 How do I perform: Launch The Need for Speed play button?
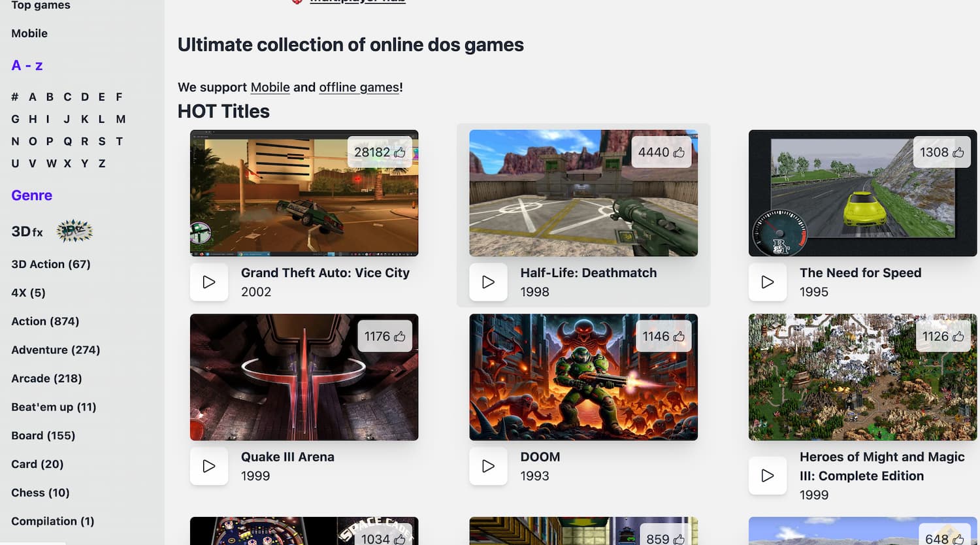(768, 282)
